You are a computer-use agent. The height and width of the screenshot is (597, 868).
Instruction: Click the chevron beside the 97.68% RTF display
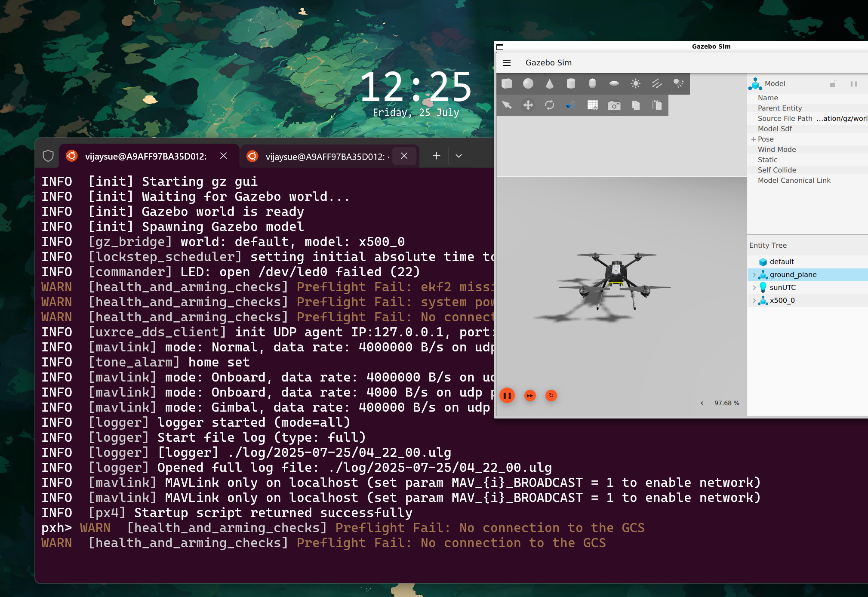(702, 403)
